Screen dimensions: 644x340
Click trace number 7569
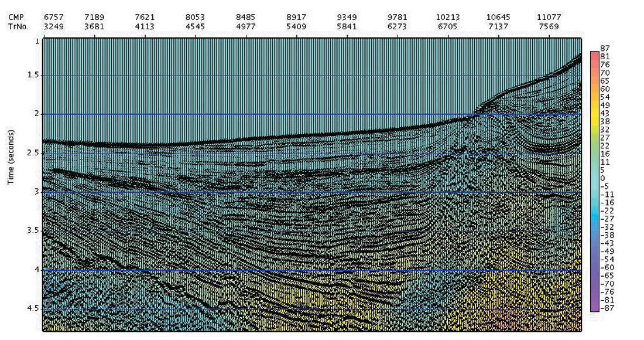point(549,27)
